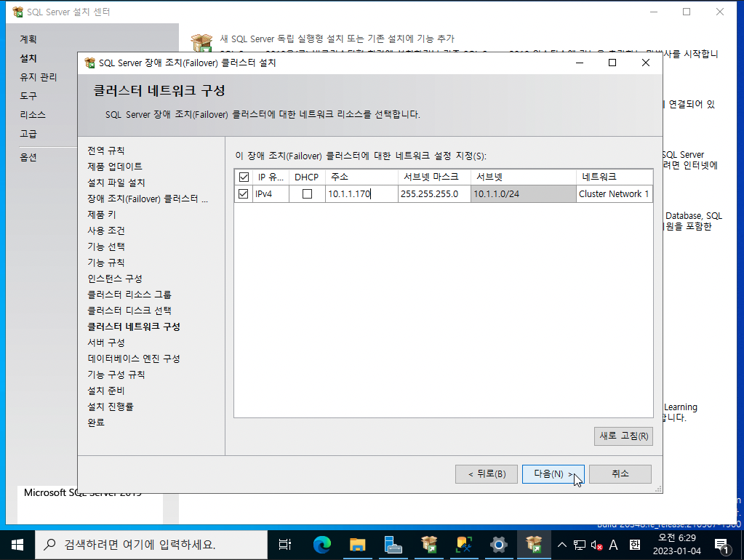Open the Windows Start menu
The height and width of the screenshot is (560, 744).
[x=17, y=545]
